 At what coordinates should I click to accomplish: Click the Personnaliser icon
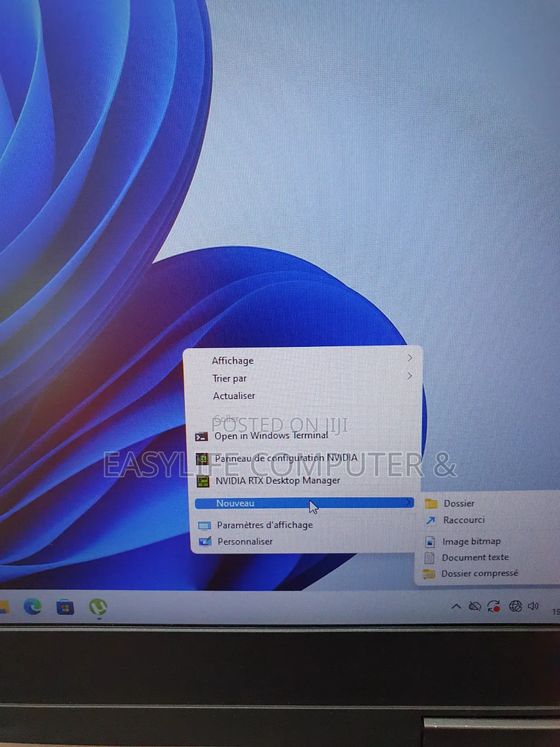(x=205, y=542)
